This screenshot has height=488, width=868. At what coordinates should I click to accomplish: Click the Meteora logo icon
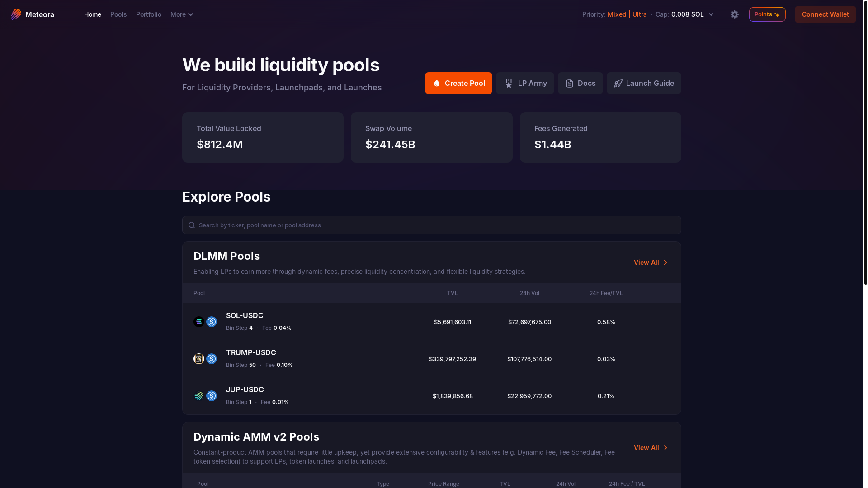(16, 14)
